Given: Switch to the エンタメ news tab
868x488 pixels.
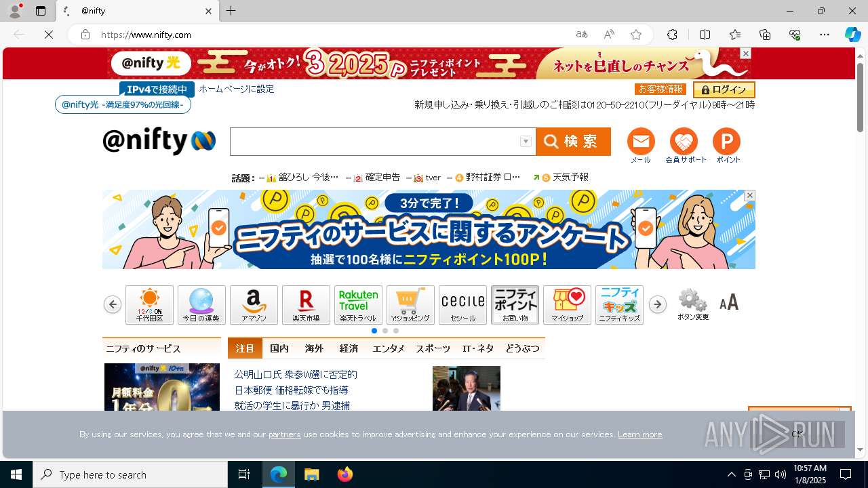Looking at the screenshot, I should click(x=389, y=348).
